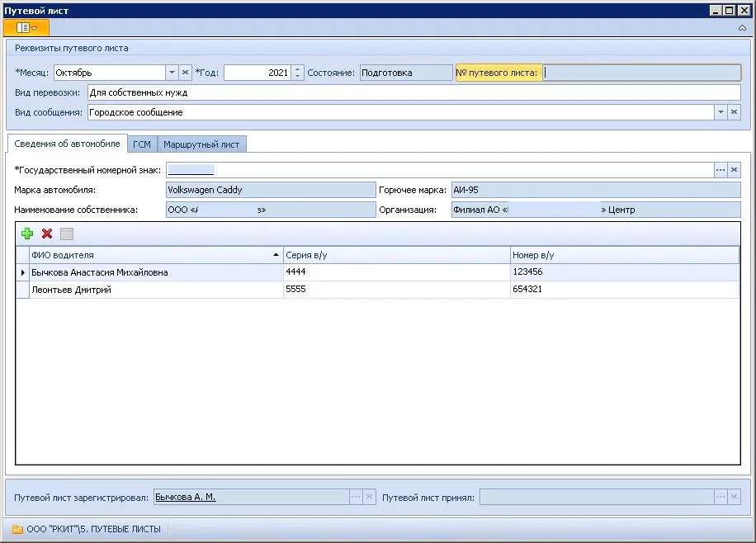Click the Год spinner arrows
This screenshot has height=543, width=756.
298,73
